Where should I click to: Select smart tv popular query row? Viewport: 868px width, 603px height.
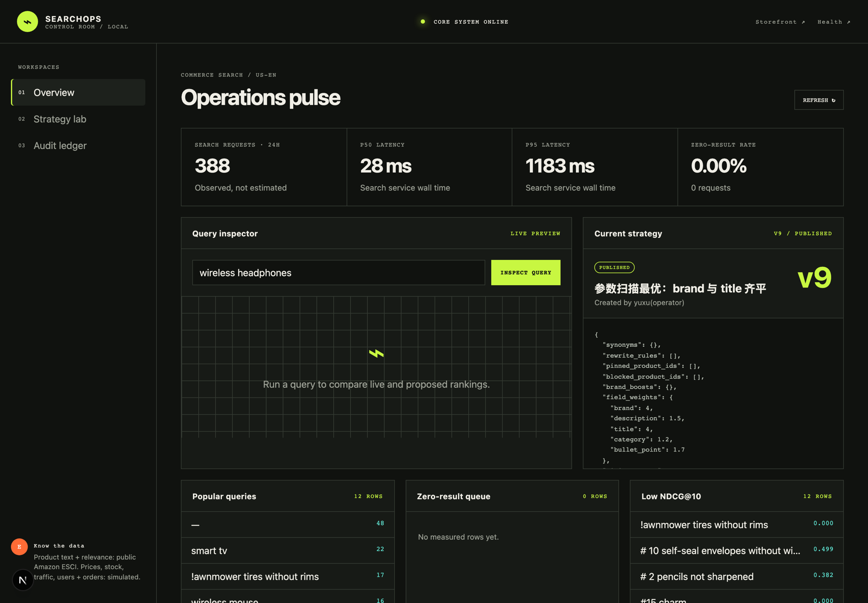pyautogui.click(x=287, y=550)
